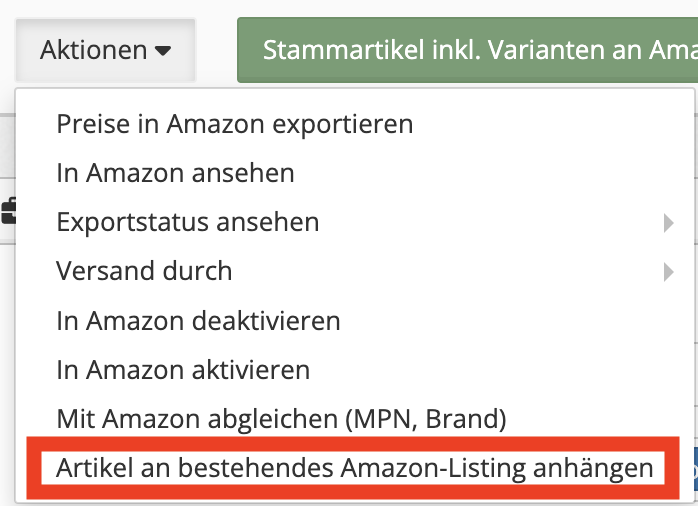The image size is (698, 506).
Task: Select Artikel an bestehendes Amazon-Listing anhängen
Action: pyautogui.click(x=354, y=468)
